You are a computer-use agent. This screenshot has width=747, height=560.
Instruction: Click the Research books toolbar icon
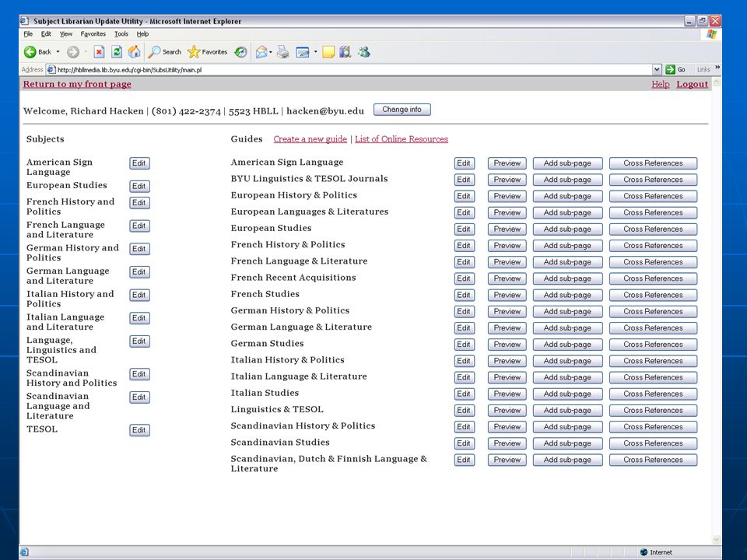345,52
